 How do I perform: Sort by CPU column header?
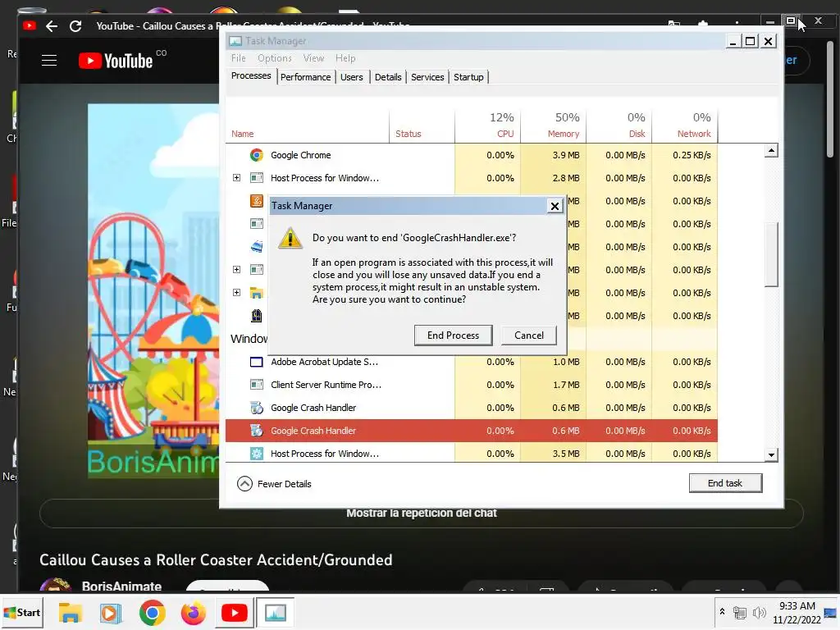[x=487, y=126]
